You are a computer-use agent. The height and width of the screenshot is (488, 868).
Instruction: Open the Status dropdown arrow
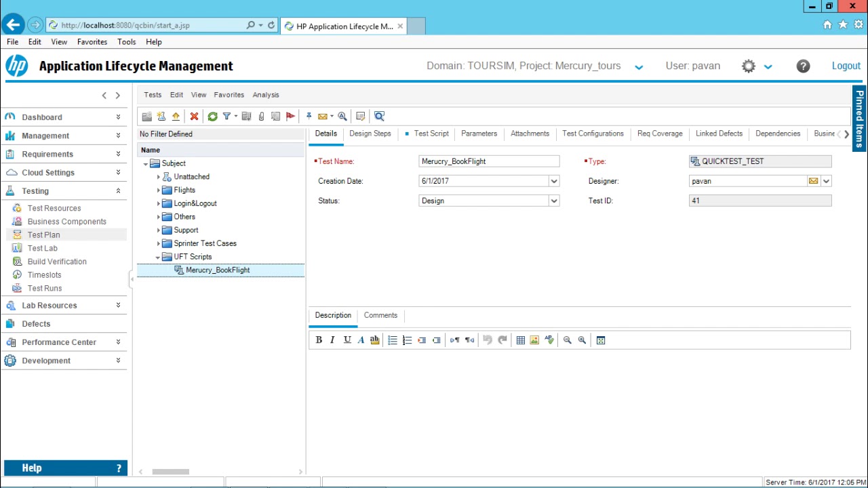point(554,201)
